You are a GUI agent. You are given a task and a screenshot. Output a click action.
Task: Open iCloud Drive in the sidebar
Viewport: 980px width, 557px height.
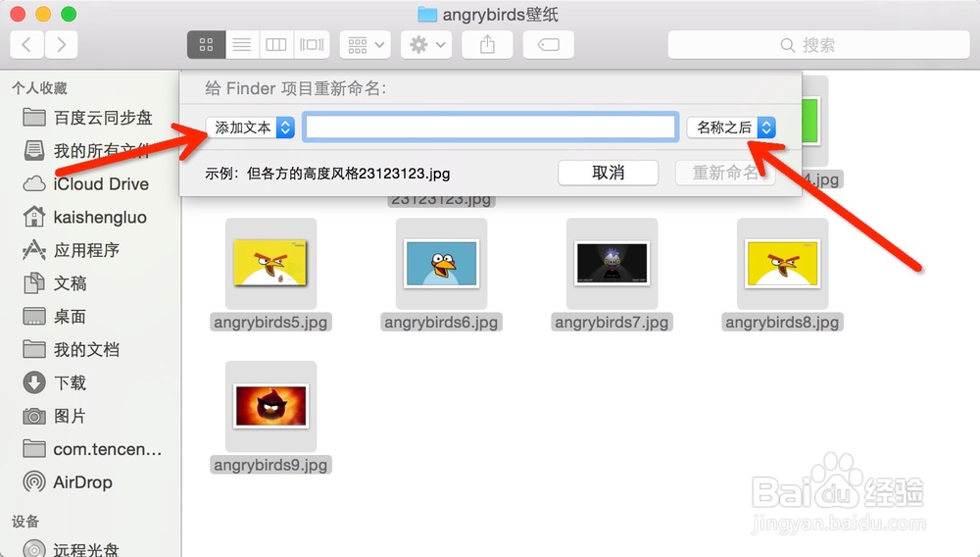pyautogui.click(x=86, y=183)
